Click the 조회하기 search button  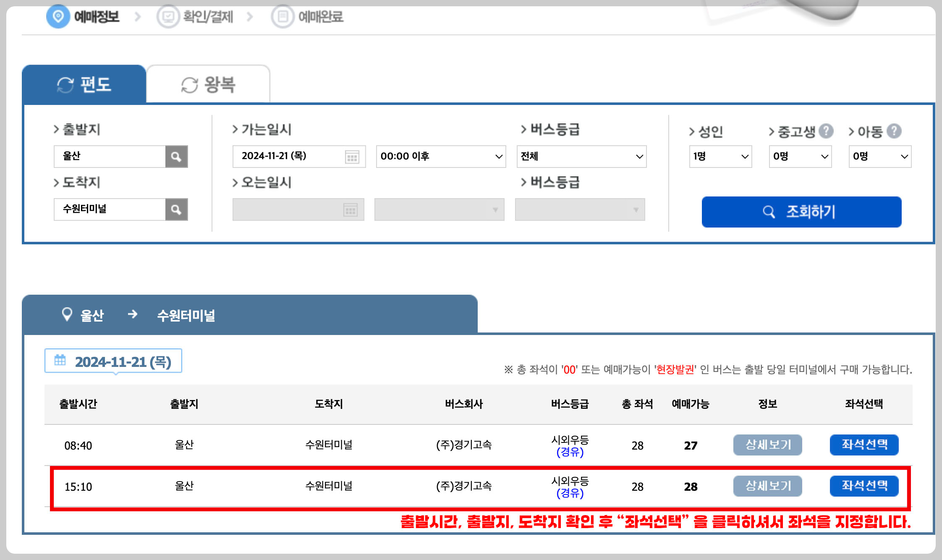pyautogui.click(x=801, y=212)
